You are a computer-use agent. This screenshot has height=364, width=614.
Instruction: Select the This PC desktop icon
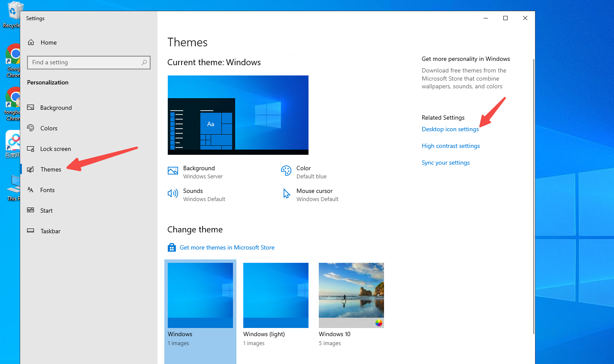[x=13, y=188]
